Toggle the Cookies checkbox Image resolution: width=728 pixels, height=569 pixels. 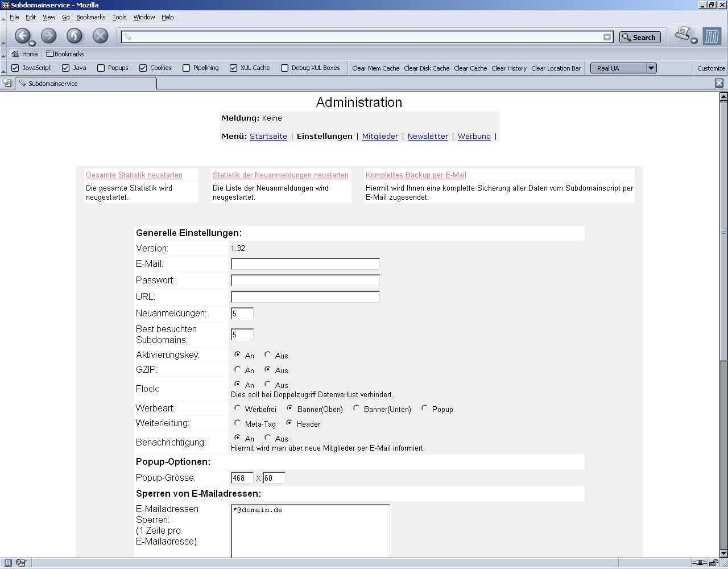pos(143,68)
